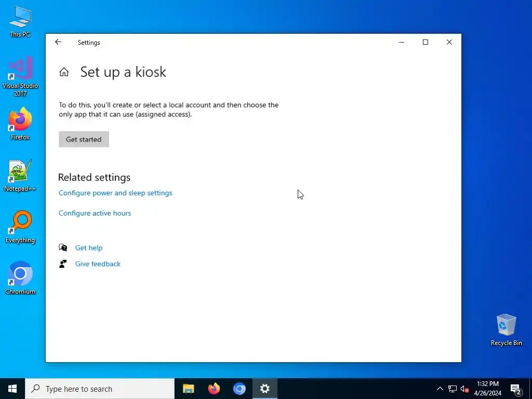Open the Get help link

[88, 248]
